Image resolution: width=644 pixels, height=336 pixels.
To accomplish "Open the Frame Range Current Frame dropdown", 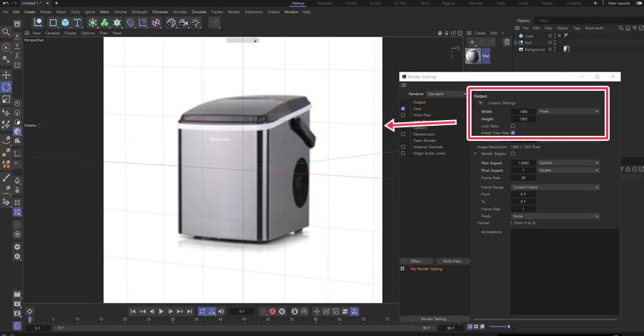I will 555,187.
